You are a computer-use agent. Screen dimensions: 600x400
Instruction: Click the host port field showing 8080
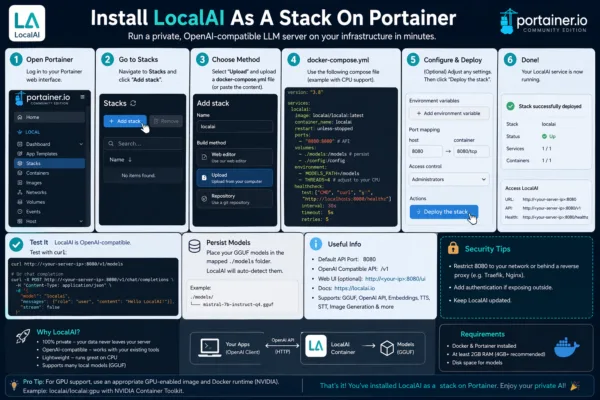point(425,151)
